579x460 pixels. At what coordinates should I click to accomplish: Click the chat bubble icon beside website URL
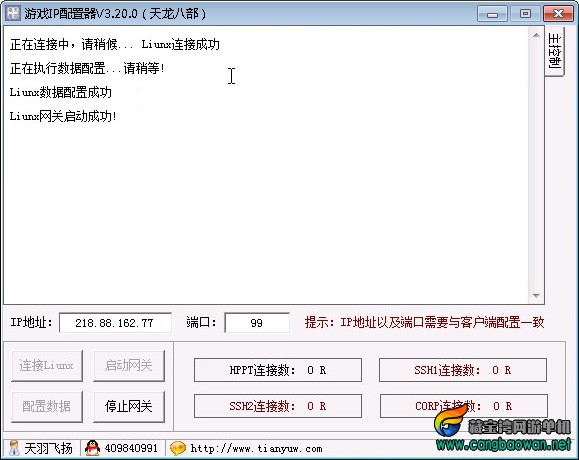(178, 449)
